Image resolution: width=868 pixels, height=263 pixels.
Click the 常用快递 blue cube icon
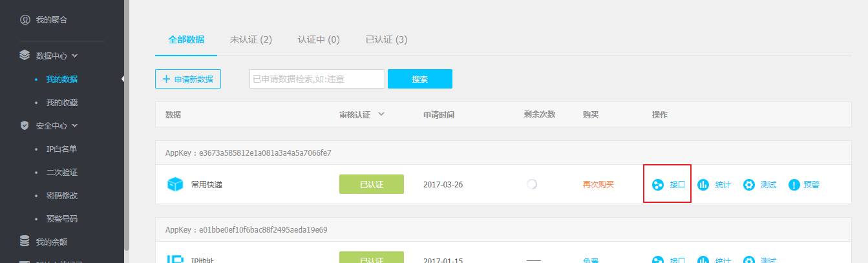point(175,185)
